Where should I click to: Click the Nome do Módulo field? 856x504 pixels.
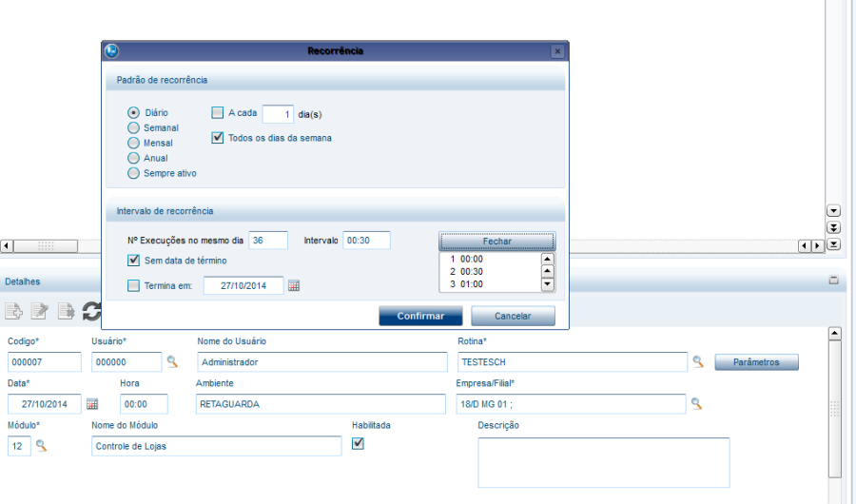tap(216, 446)
